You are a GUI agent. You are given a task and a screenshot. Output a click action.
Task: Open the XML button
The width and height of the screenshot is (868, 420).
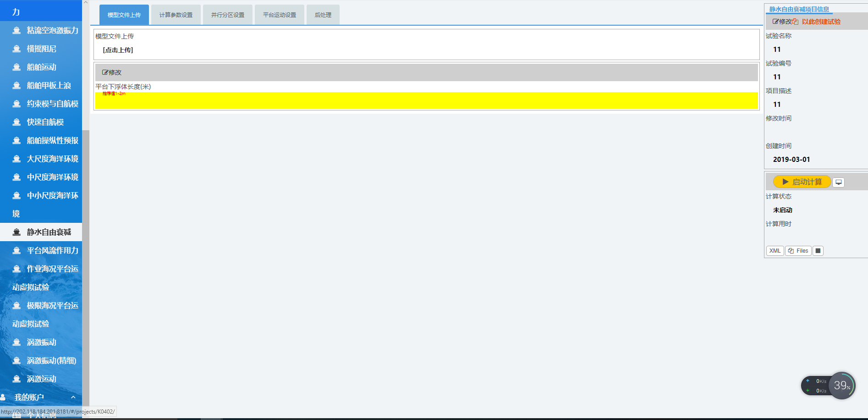click(x=775, y=251)
